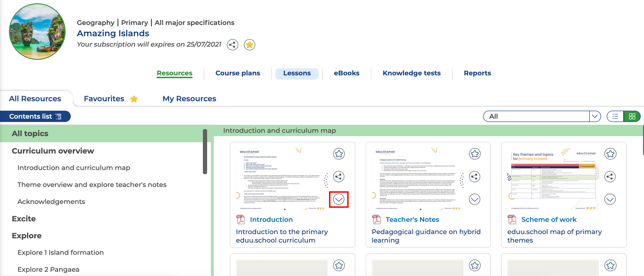Select Explore 1 Island formation in sidebar
Screen dimensions: 644x276
pyautogui.click(x=60, y=252)
